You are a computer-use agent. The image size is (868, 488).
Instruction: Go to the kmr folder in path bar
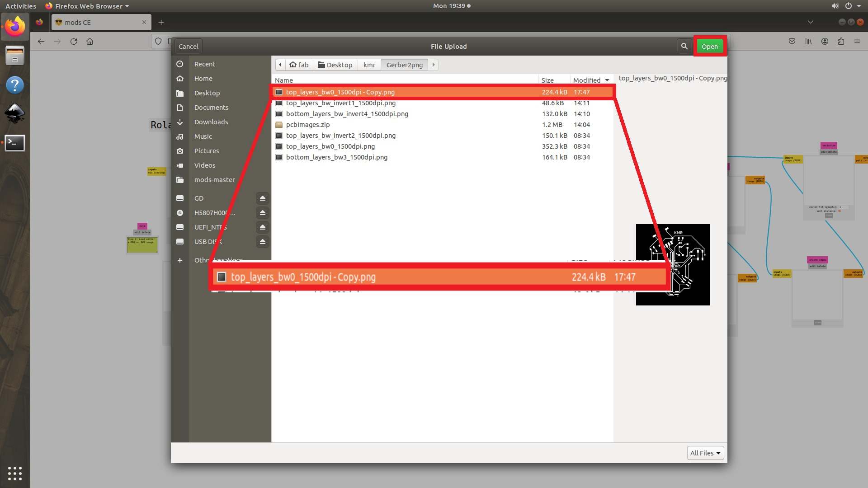pos(369,65)
